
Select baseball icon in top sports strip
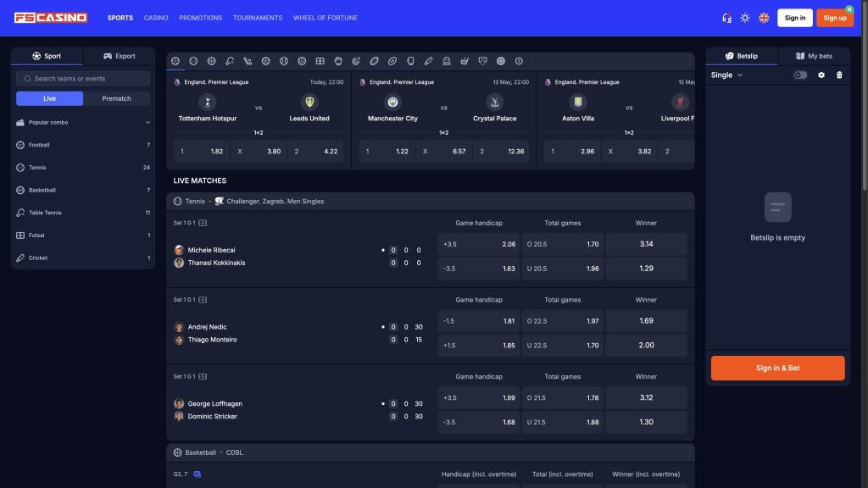tap(284, 61)
